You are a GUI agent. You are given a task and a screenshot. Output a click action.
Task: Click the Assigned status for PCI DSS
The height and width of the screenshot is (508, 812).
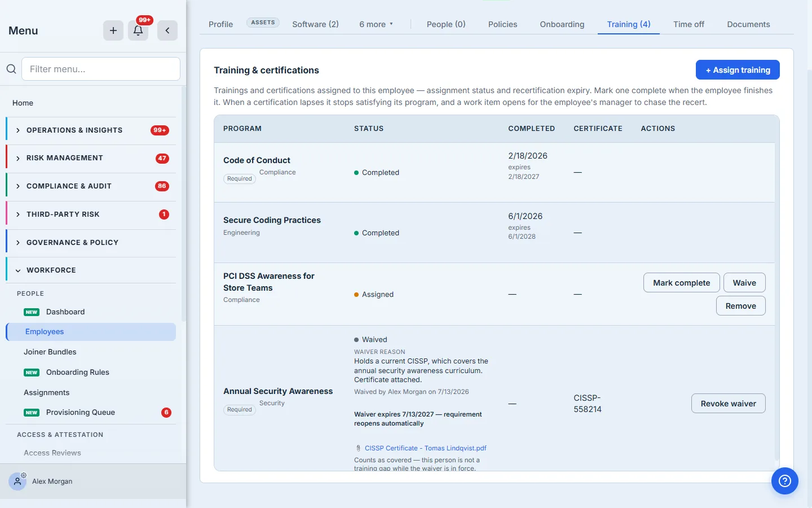374,295
